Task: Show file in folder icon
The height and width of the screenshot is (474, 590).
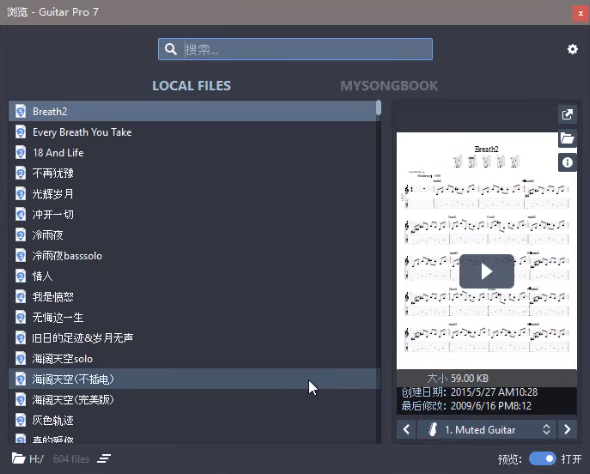Action: coord(567,138)
